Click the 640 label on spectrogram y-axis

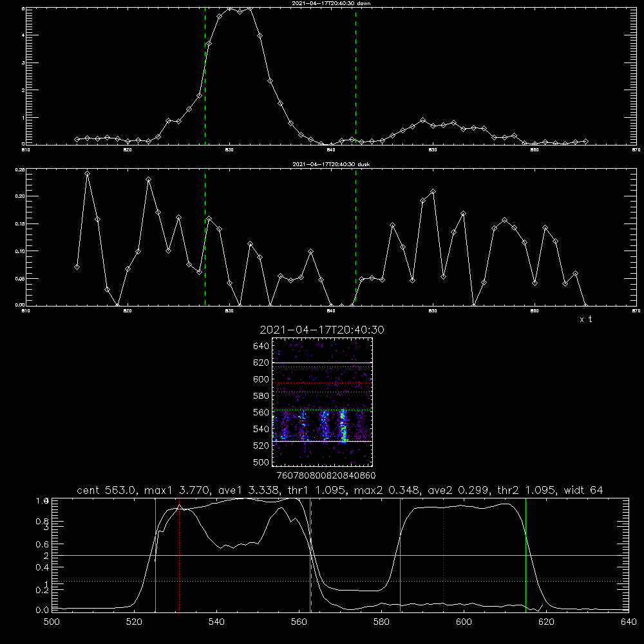(261, 346)
